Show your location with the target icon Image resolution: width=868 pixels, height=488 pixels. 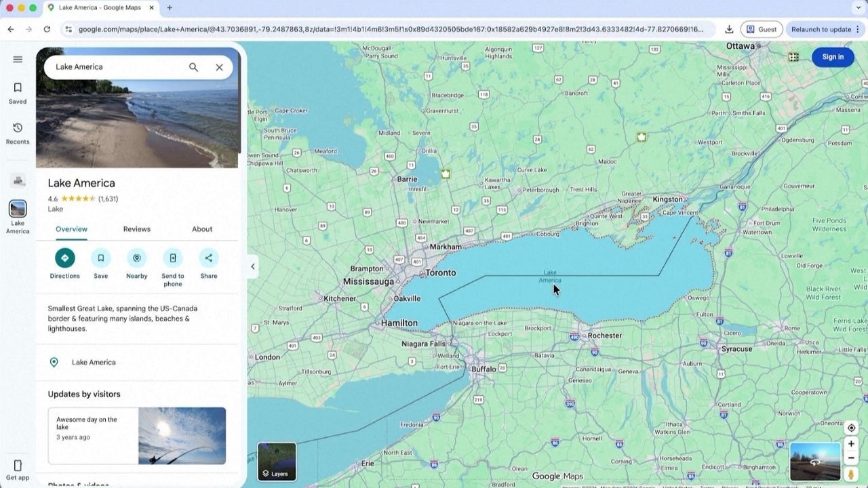coord(851,428)
